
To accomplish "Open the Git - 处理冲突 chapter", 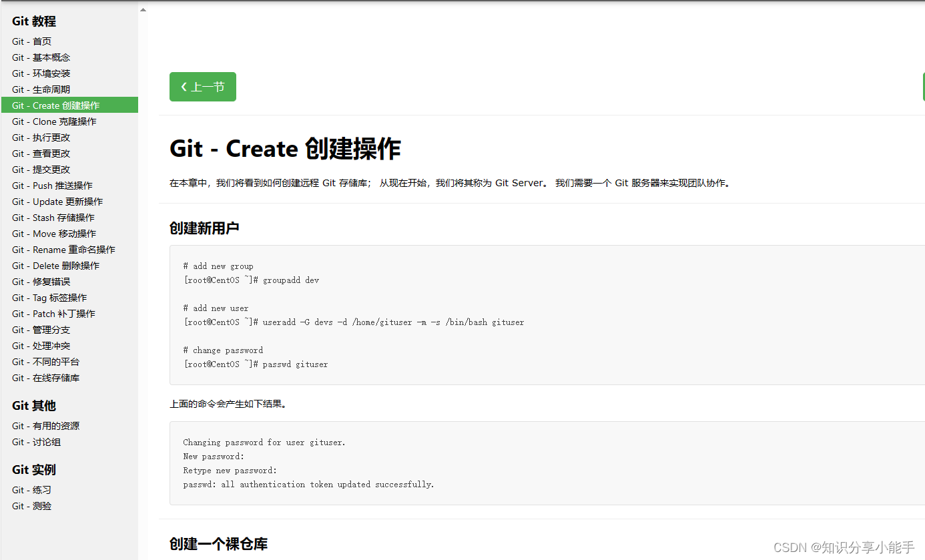I will click(41, 346).
